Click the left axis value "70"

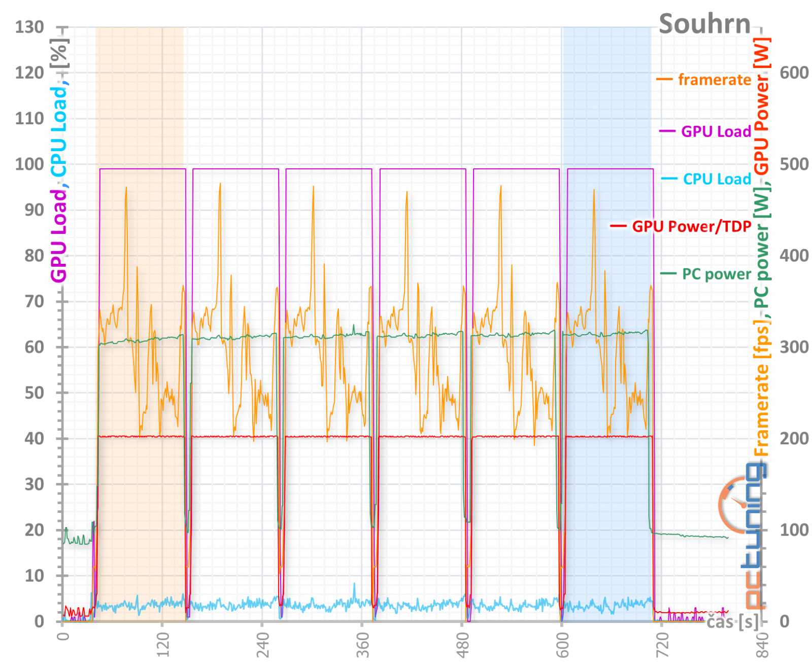34,301
